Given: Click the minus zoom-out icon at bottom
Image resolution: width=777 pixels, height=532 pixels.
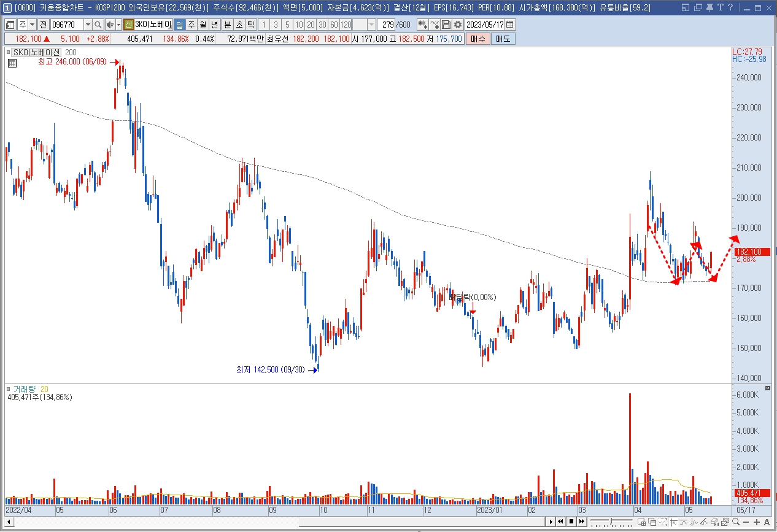Looking at the screenshot, I should (746, 522).
